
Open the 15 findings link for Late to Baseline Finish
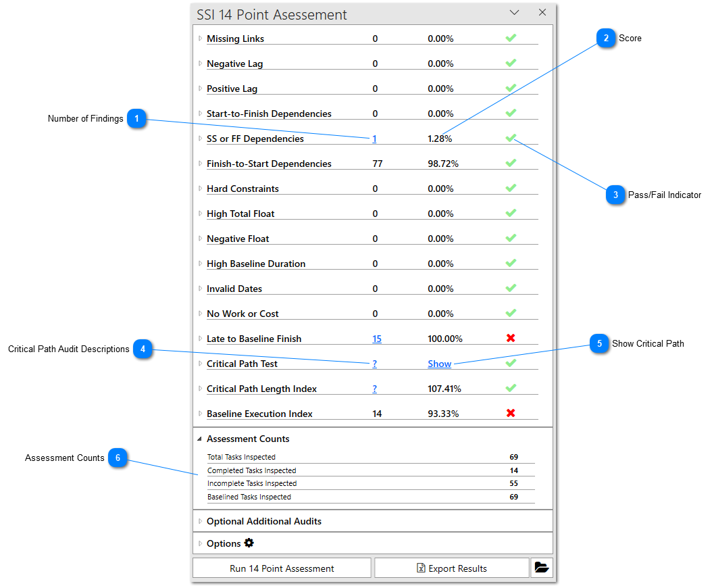377,339
